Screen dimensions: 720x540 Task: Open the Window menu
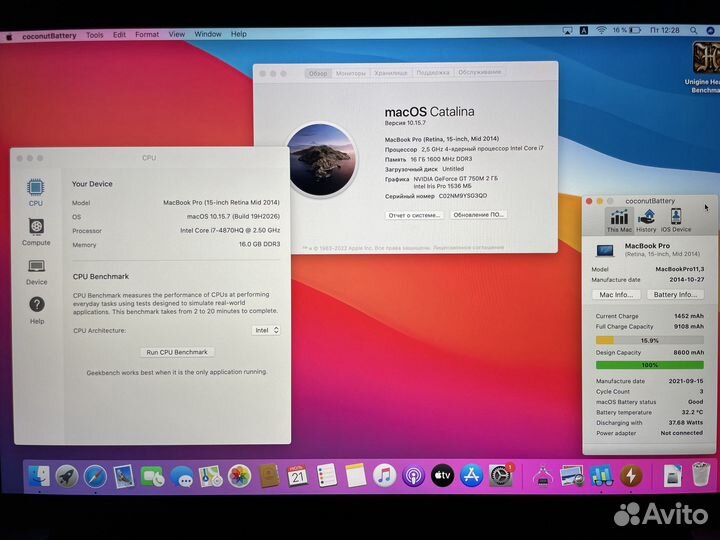[x=208, y=34]
